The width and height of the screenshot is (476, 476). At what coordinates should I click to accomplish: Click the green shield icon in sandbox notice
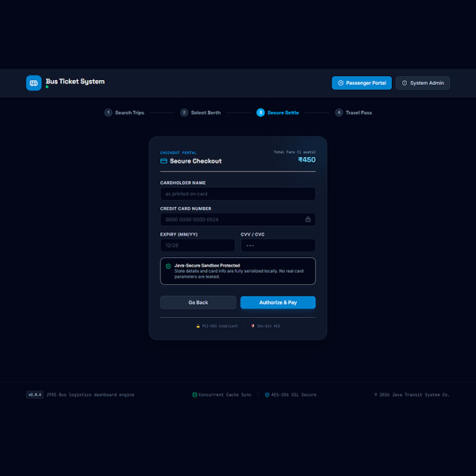click(168, 267)
